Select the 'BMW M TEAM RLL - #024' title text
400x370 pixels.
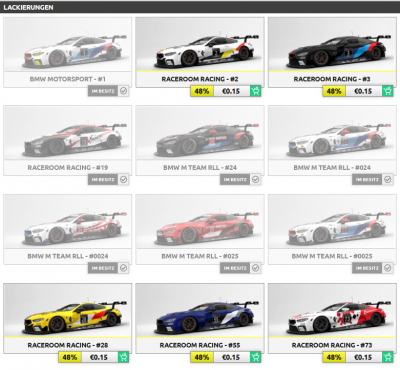332,168
